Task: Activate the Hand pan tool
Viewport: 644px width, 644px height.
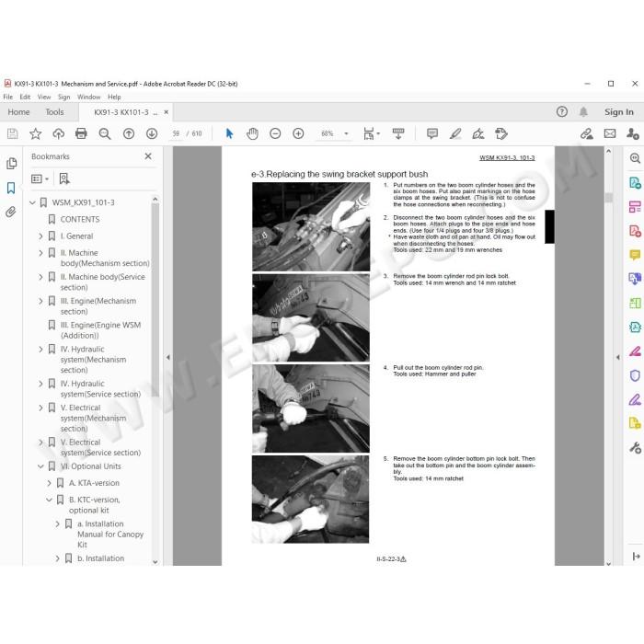Action: point(252,133)
